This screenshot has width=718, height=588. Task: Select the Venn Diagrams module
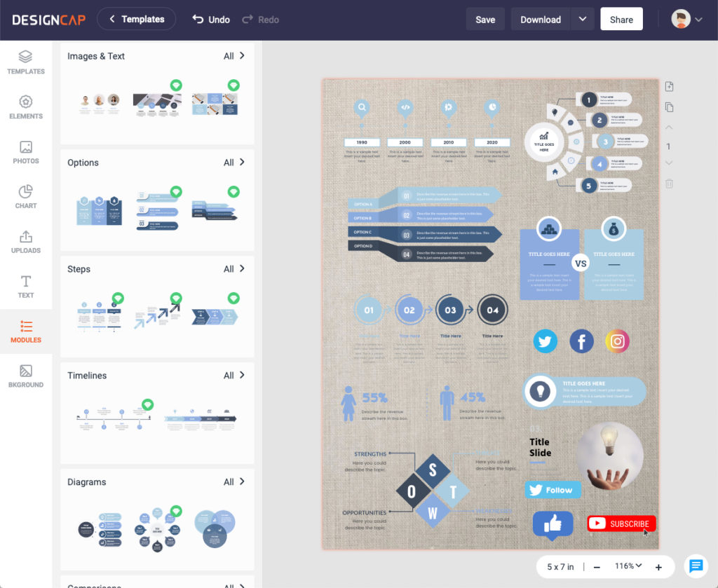point(215,528)
